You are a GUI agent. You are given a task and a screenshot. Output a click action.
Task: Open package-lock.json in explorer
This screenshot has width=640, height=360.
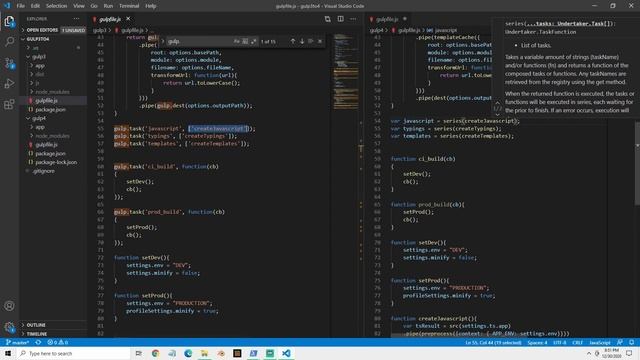(x=53, y=162)
